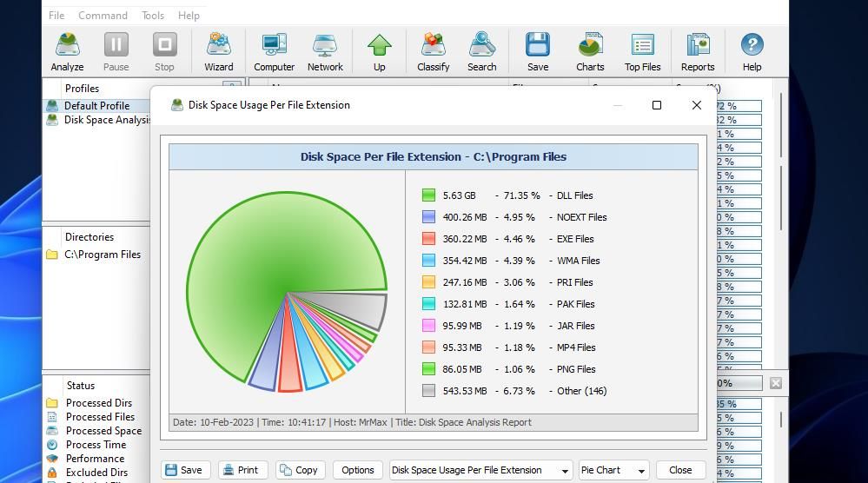Save the chart using dialog Save button

coord(185,470)
